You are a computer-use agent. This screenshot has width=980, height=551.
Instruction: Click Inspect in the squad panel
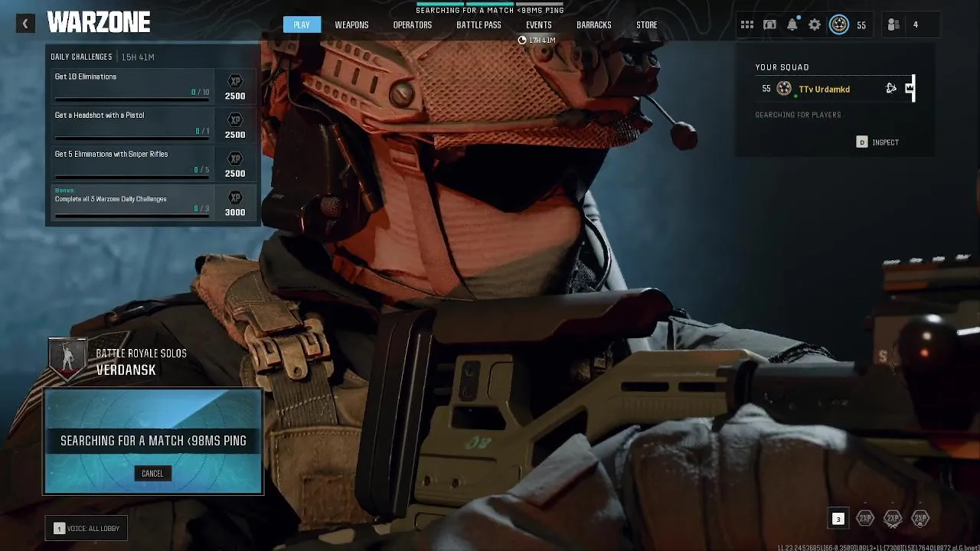[x=877, y=142]
